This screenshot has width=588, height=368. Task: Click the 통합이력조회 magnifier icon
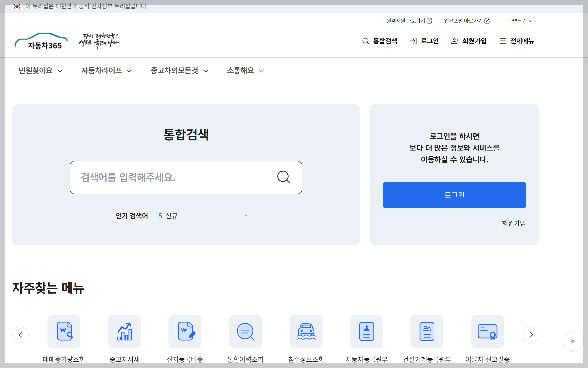point(245,331)
